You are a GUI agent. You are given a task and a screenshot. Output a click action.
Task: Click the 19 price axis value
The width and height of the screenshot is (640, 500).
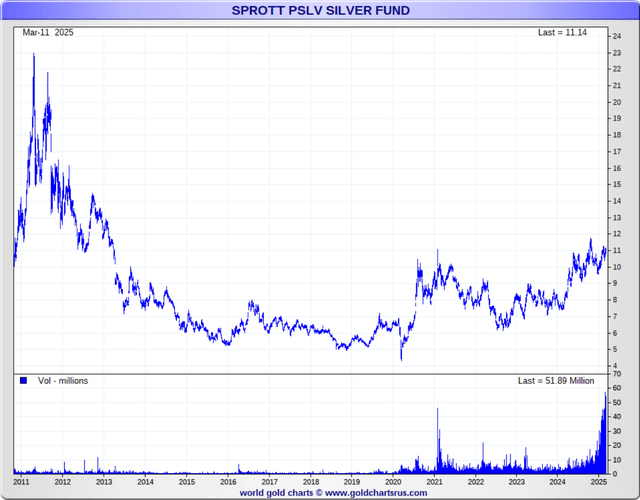[x=617, y=118]
